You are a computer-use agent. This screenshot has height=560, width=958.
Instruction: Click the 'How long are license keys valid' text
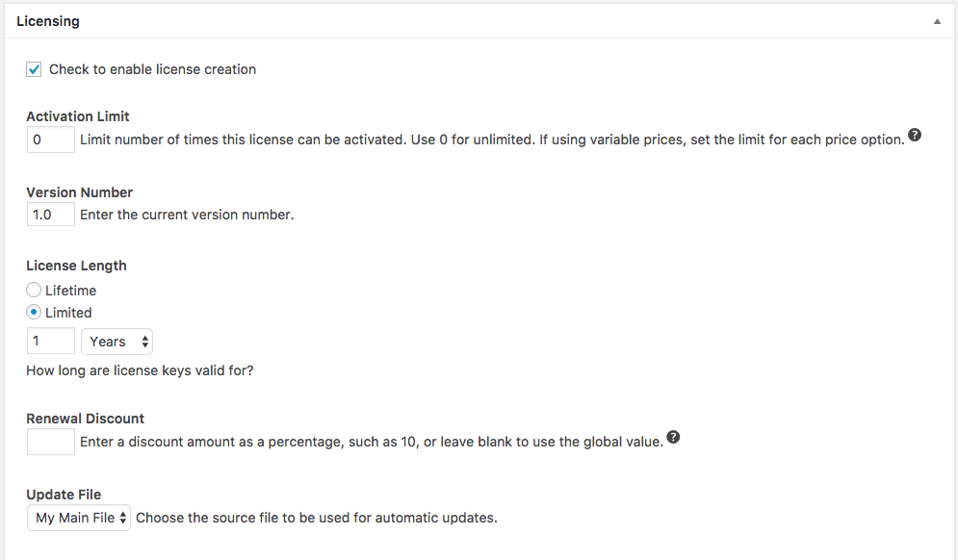[140, 370]
